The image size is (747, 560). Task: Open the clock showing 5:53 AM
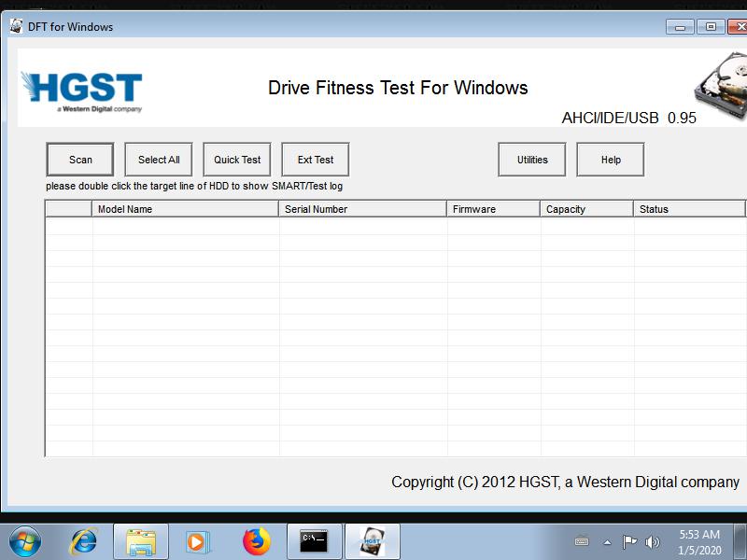[699, 542]
